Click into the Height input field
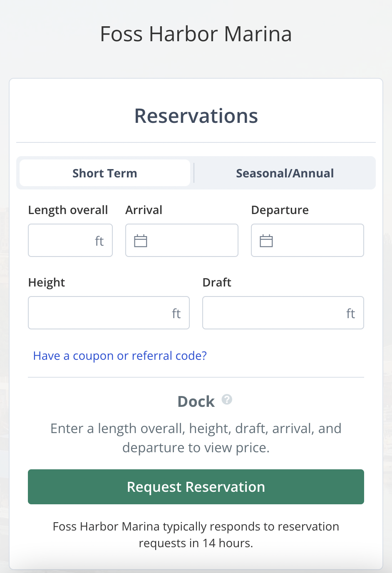Viewport: 392px width, 573px height. pos(100,313)
